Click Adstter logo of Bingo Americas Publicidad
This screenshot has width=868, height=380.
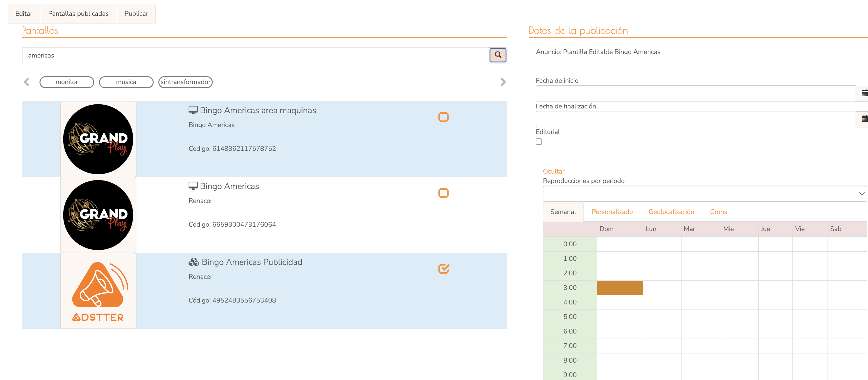[98, 291]
